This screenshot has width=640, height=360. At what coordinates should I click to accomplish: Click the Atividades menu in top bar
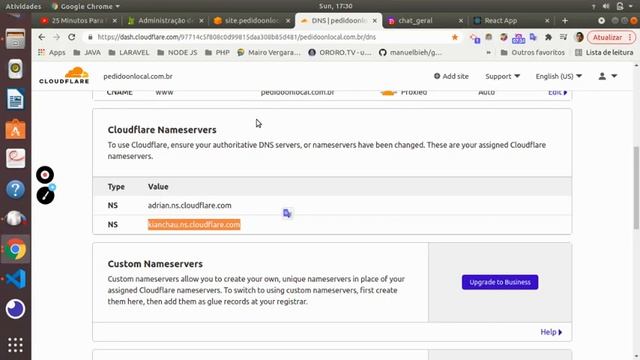point(23,6)
